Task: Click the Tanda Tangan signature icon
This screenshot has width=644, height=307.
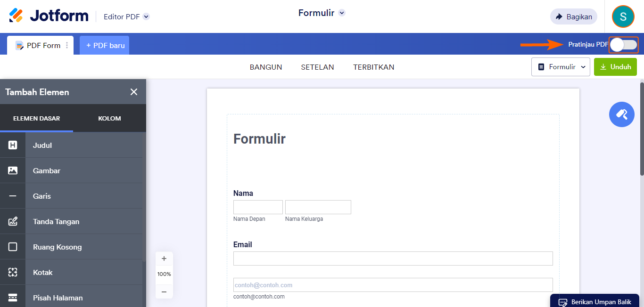Action: [x=13, y=221]
